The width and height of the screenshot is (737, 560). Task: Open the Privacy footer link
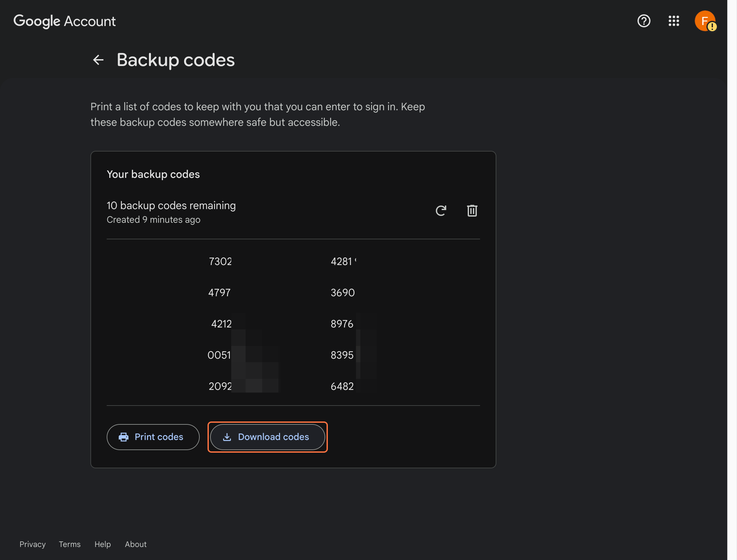click(x=32, y=544)
